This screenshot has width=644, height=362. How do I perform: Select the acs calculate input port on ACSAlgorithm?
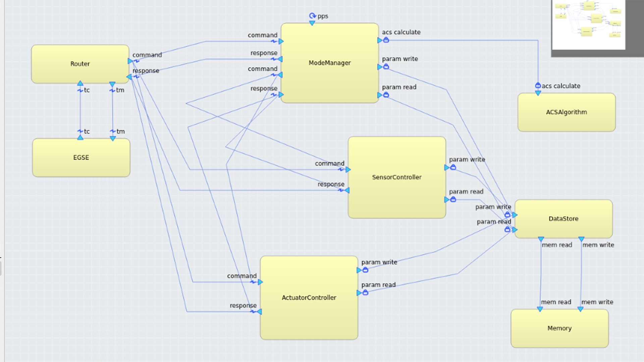coord(538,93)
